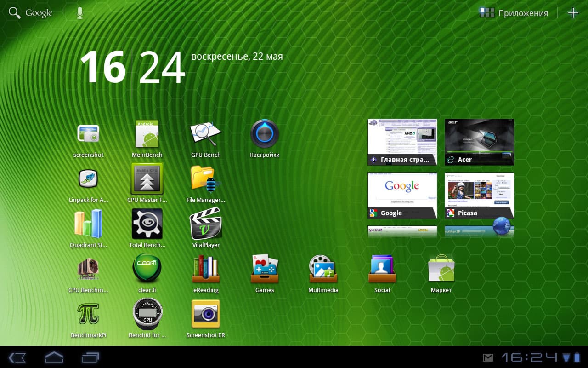Open the Acer bookmark thumbnail
Image resolution: width=588 pixels, height=368 pixels.
(480, 142)
